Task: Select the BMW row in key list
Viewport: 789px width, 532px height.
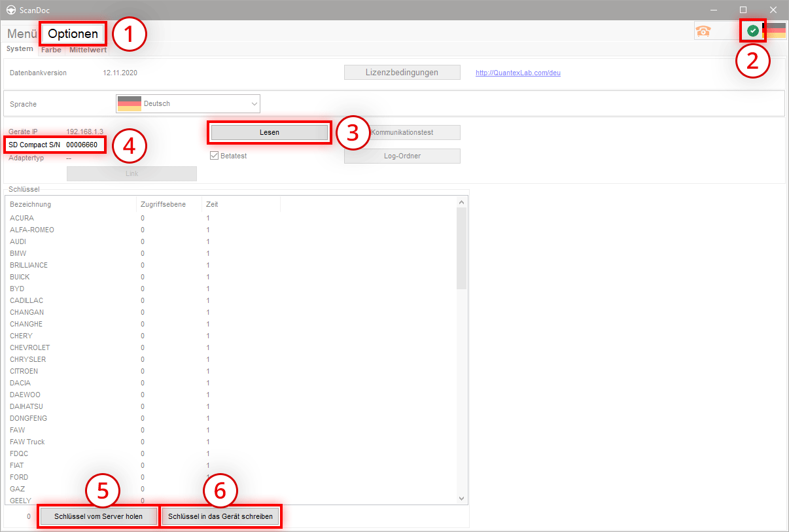Action: tap(18, 253)
